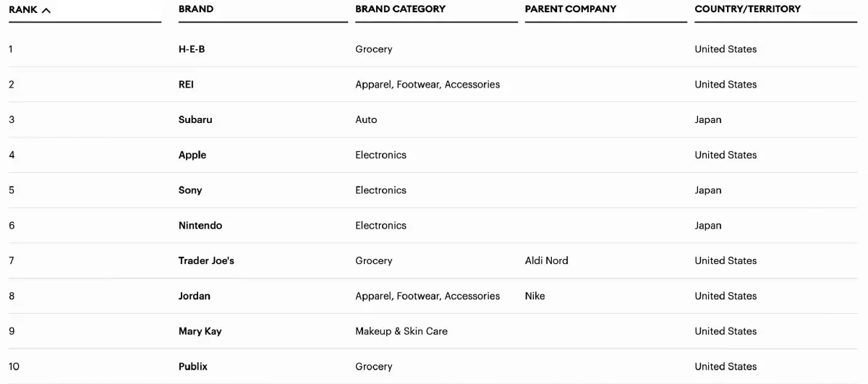Click the Auto category cell
This screenshot has width=868, height=384.
click(x=366, y=120)
